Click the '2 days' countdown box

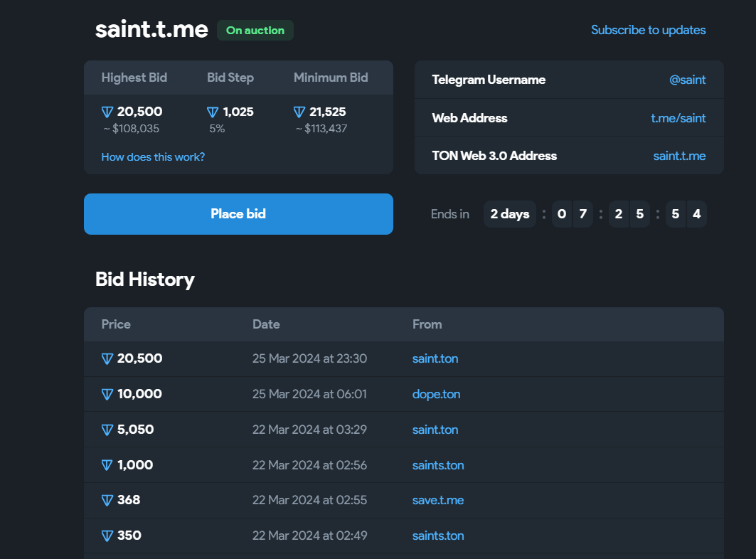pyautogui.click(x=509, y=214)
